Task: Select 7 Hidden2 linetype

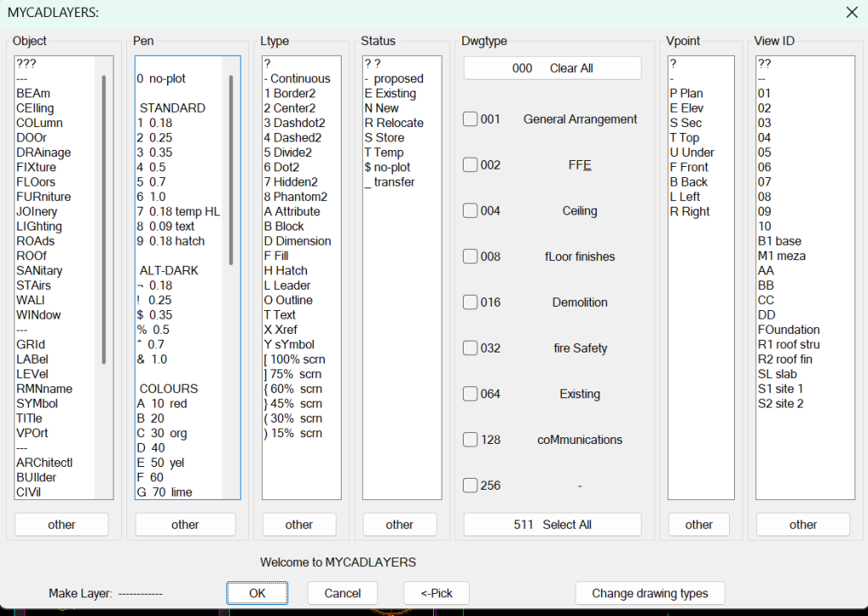Action: click(x=287, y=181)
